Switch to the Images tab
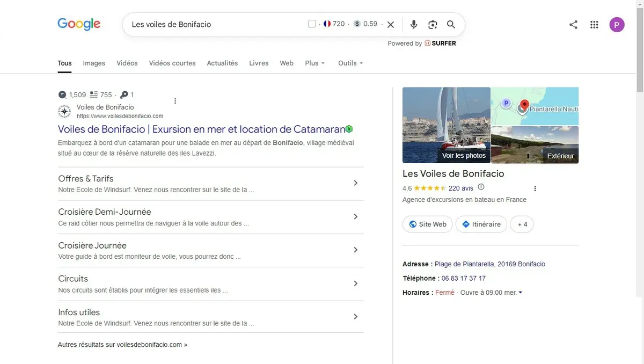The width and height of the screenshot is (644, 364). 94,63
